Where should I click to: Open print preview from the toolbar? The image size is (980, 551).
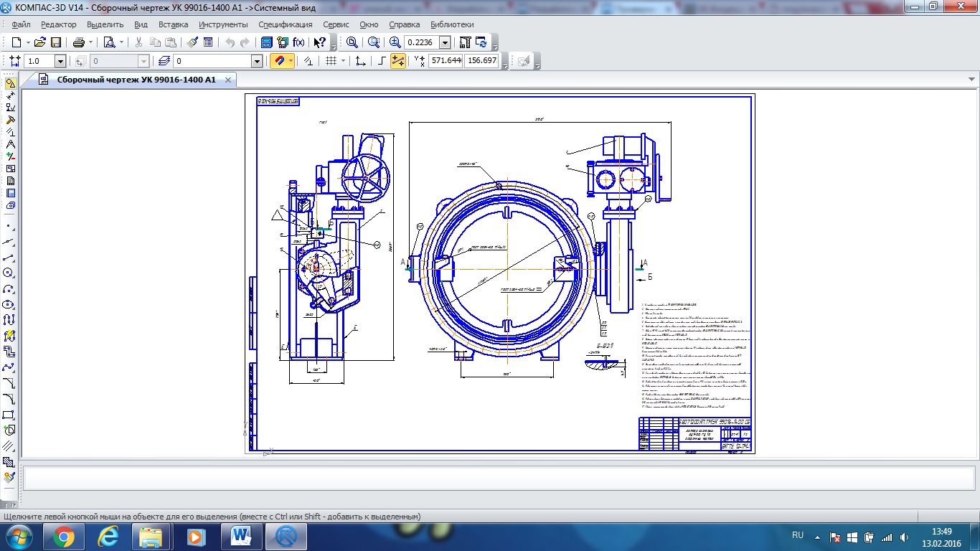pyautogui.click(x=109, y=42)
